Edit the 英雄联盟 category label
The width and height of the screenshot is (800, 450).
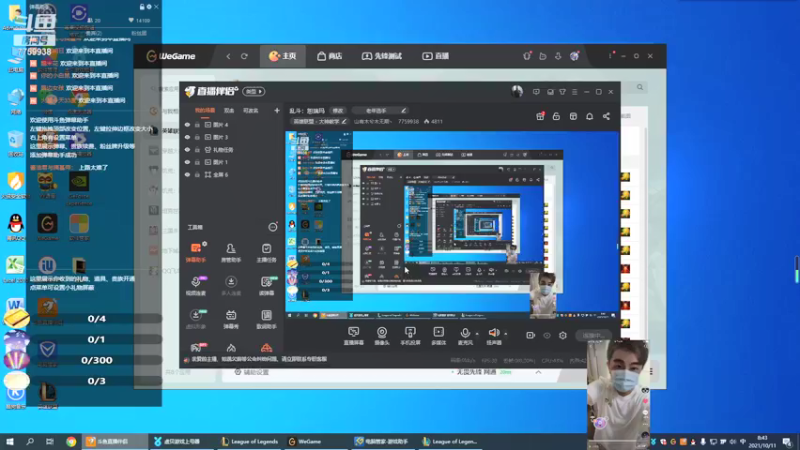[319, 121]
